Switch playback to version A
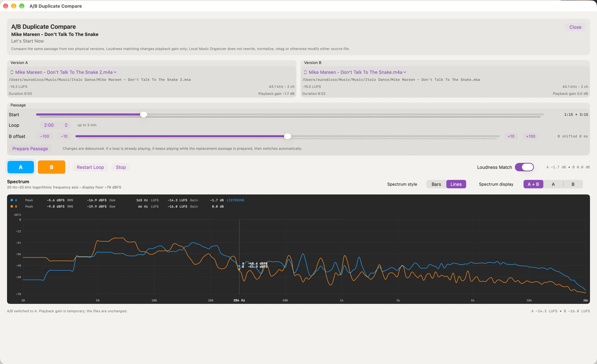The height and width of the screenshot is (364, 597). click(x=21, y=167)
